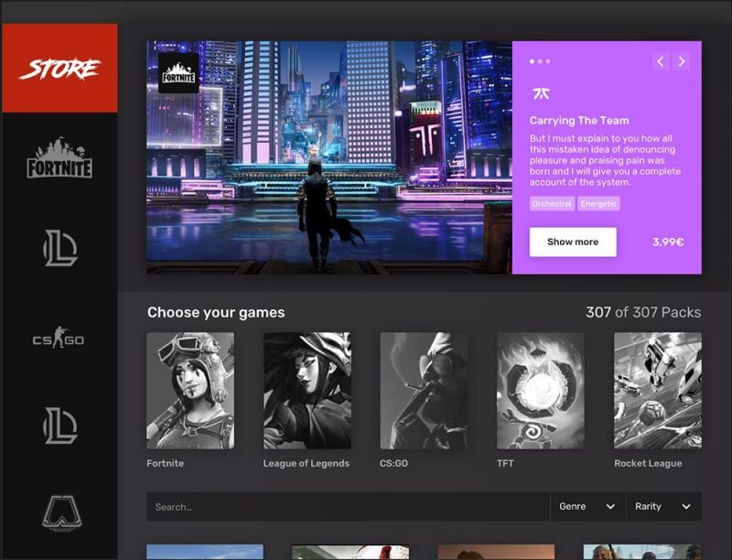Select the second carousel dot indicator

click(x=540, y=61)
